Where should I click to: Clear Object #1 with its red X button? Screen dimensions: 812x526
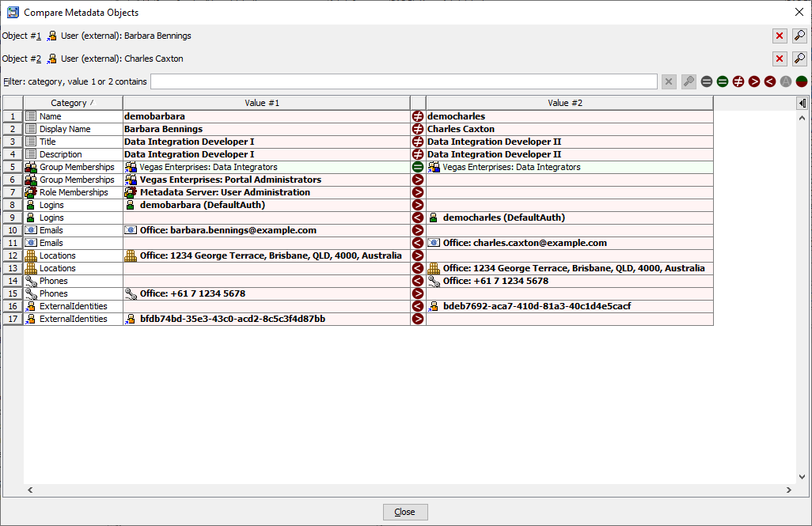tap(780, 36)
